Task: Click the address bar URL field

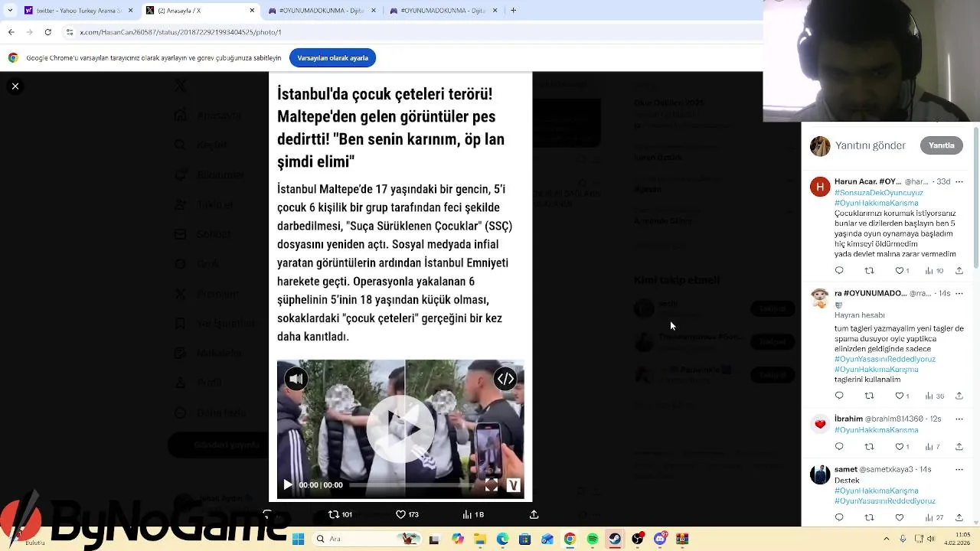Action: [x=413, y=32]
